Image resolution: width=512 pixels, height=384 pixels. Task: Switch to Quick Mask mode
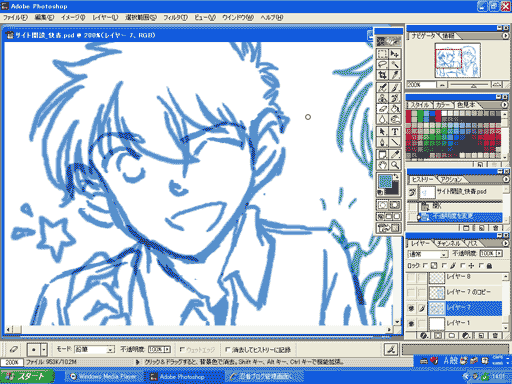click(395, 205)
